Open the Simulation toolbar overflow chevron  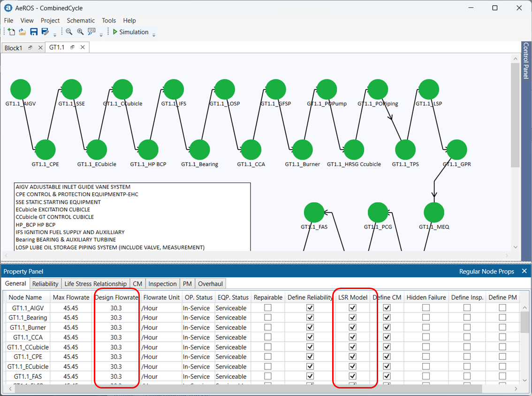(x=154, y=34)
